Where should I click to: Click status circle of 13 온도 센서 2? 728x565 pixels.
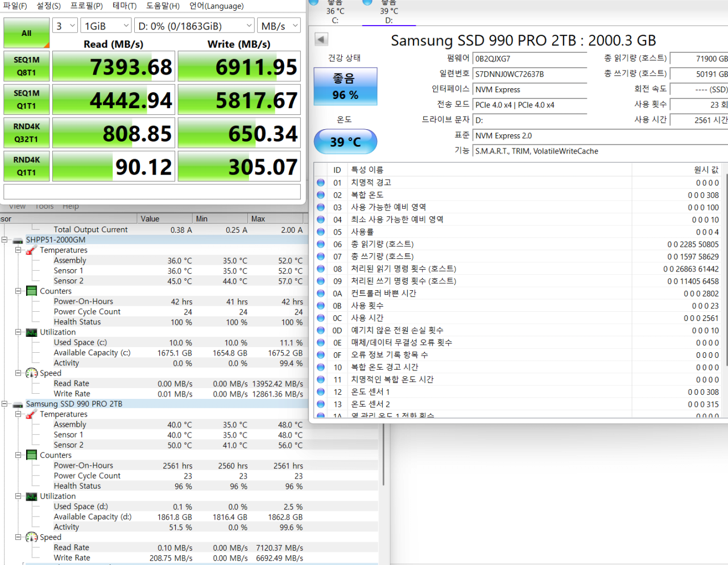tap(321, 404)
